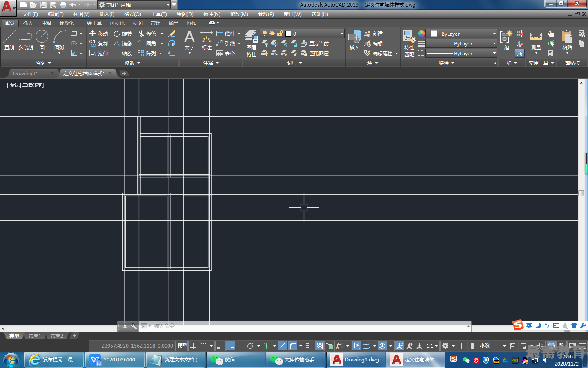Open WeChat (微信) from taskbar
The image size is (588, 368).
click(x=236, y=360)
